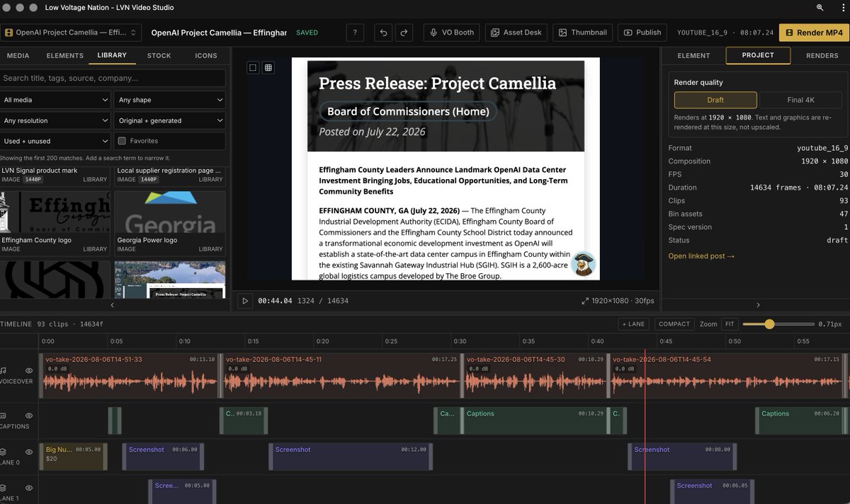Click the fullscreen expand icon beside 1920×1080

pos(585,301)
